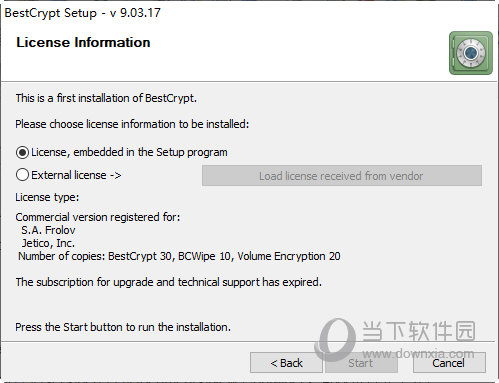This screenshot has height=383, width=499.
Task: Choose the External license radio button
Action: point(22,175)
